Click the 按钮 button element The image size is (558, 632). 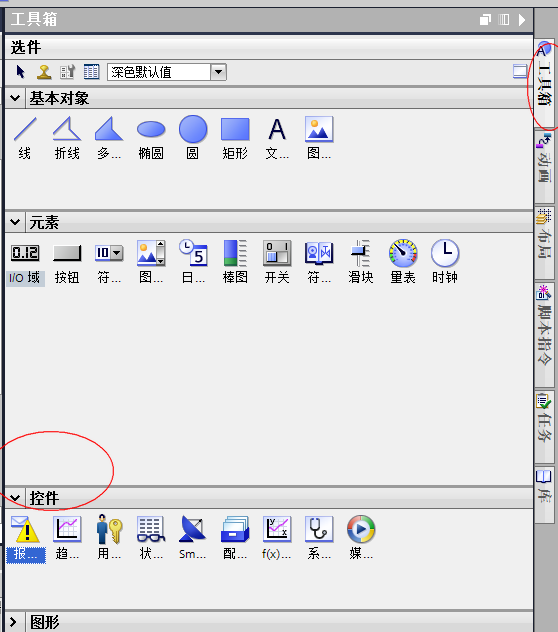67,262
